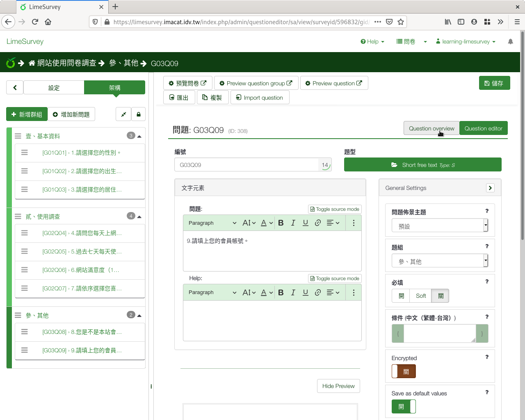Apply underline in the 問題 editor toolbar
The width and height of the screenshot is (525, 420).
[x=306, y=223]
